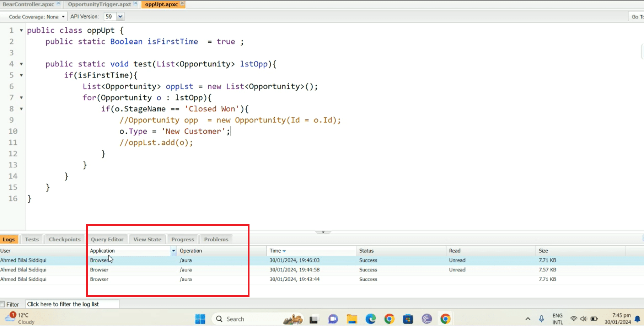Open the Windows Start menu
The width and height of the screenshot is (644, 326).
pos(200,319)
